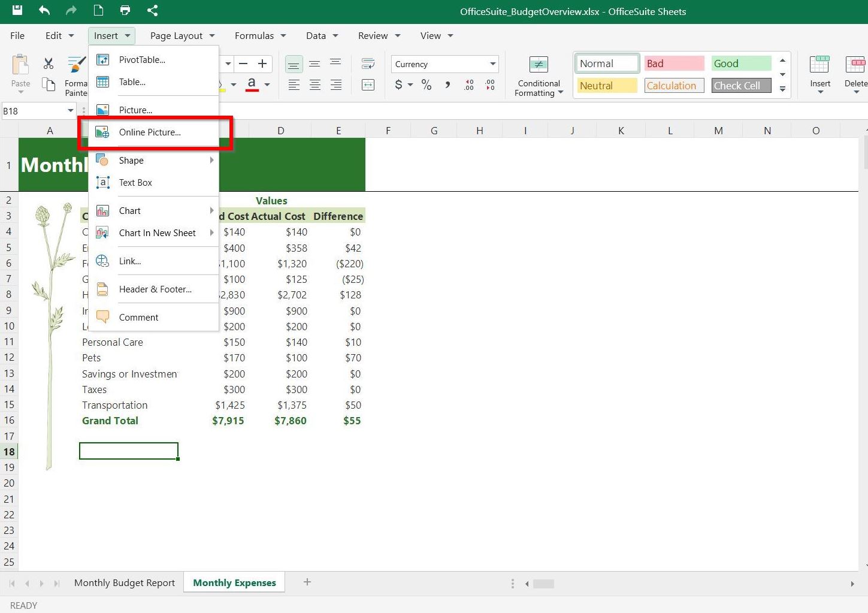
Task: Open currency symbol dropdown arrow
Action: click(410, 84)
